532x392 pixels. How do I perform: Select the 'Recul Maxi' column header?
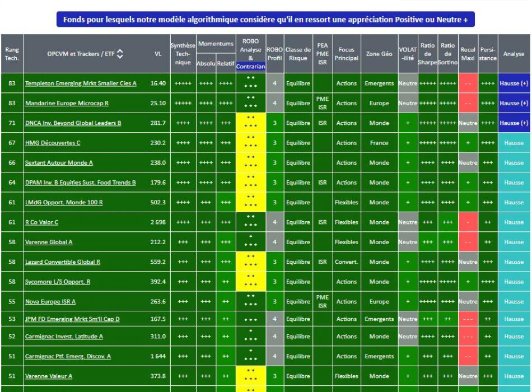[x=468, y=54]
